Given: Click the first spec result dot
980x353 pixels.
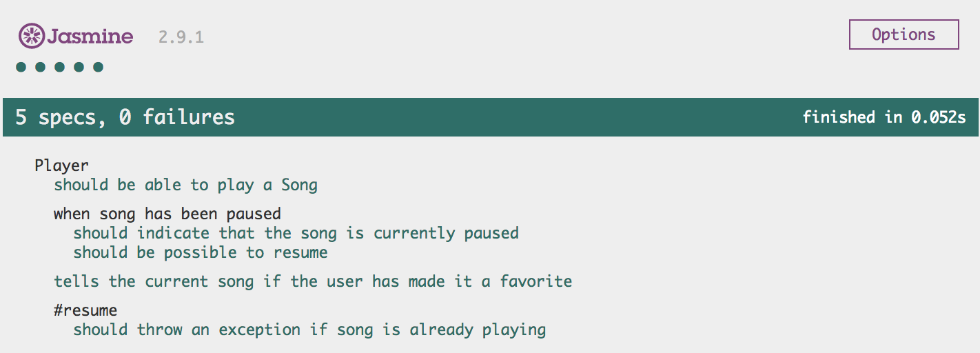Looking at the screenshot, I should click(21, 67).
